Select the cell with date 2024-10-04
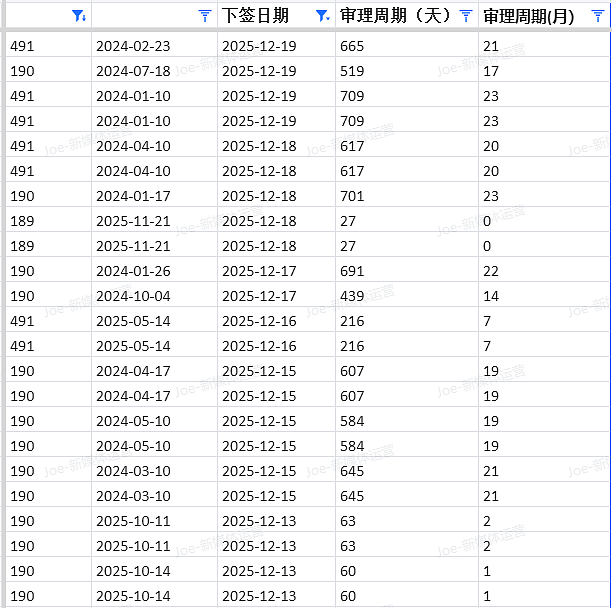 pyautogui.click(x=154, y=296)
